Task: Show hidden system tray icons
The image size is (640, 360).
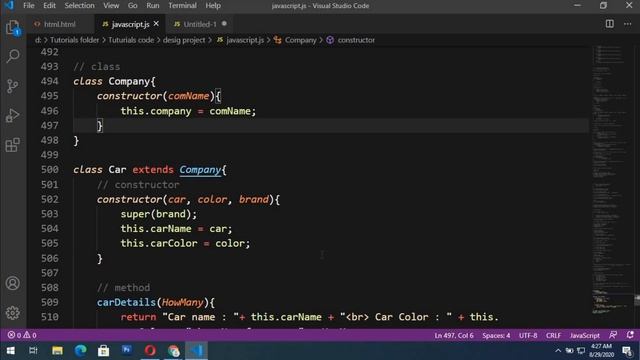Action: (558, 351)
